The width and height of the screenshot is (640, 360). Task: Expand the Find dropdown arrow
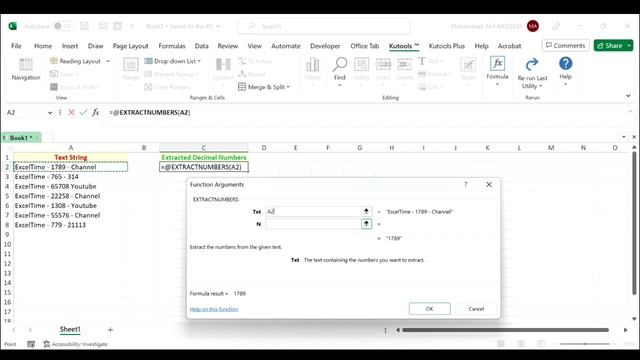pos(340,85)
